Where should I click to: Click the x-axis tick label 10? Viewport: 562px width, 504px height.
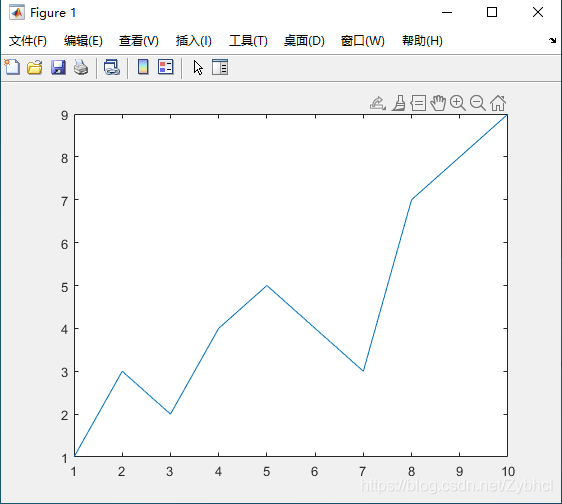[x=508, y=472]
